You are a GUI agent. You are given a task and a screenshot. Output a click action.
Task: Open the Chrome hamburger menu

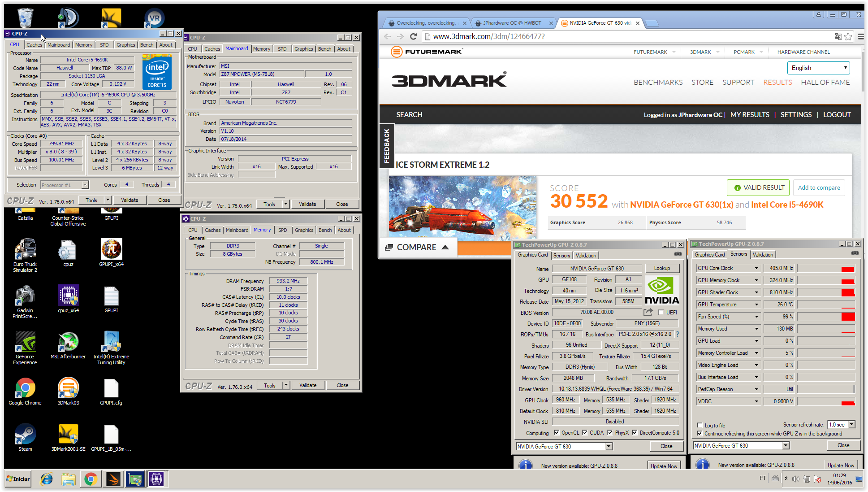(860, 37)
